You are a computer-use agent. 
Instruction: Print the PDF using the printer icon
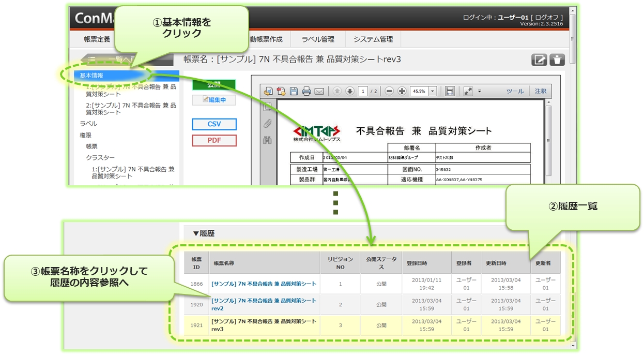point(306,91)
